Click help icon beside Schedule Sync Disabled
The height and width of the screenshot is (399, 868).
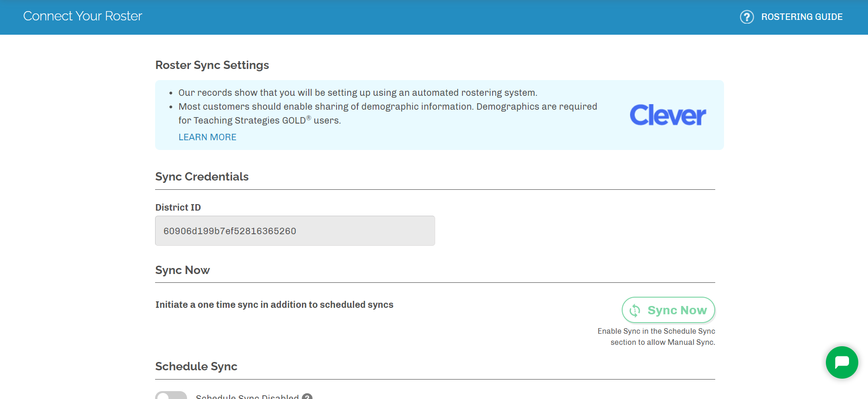(x=307, y=397)
